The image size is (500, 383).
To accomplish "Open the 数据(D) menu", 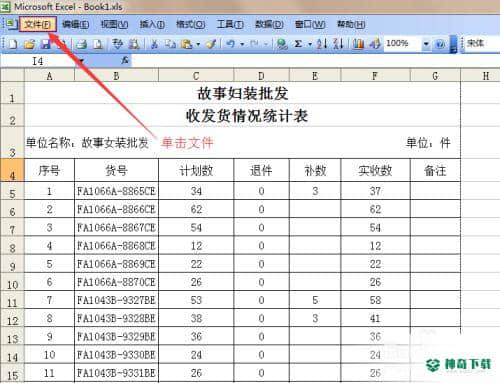I will coord(269,24).
